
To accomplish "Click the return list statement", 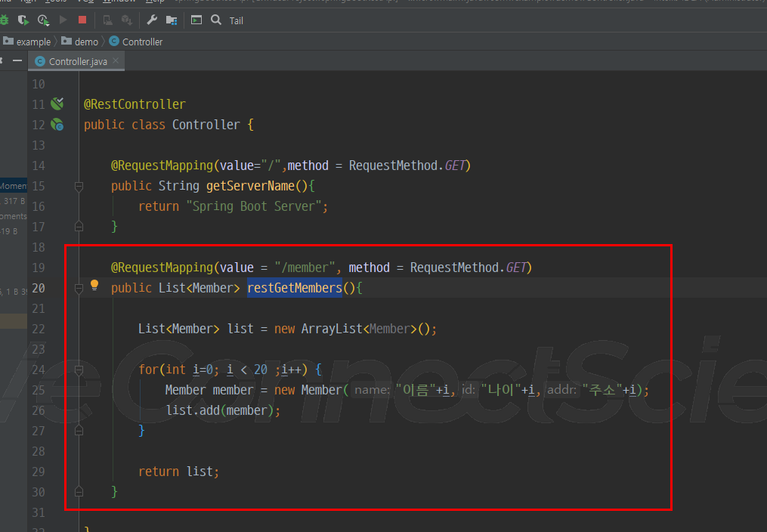I will [178, 472].
